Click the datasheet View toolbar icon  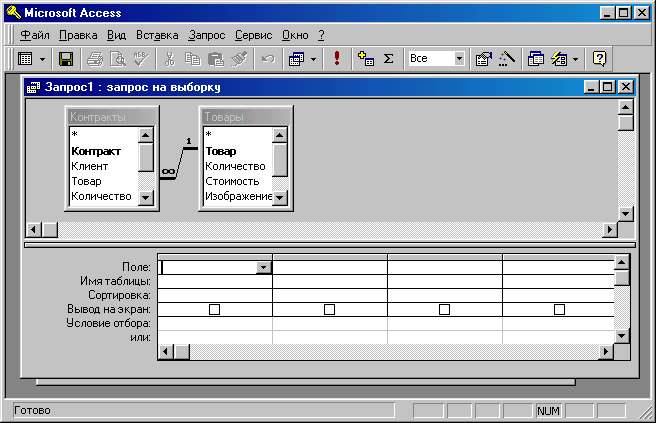pyautogui.click(x=26, y=59)
